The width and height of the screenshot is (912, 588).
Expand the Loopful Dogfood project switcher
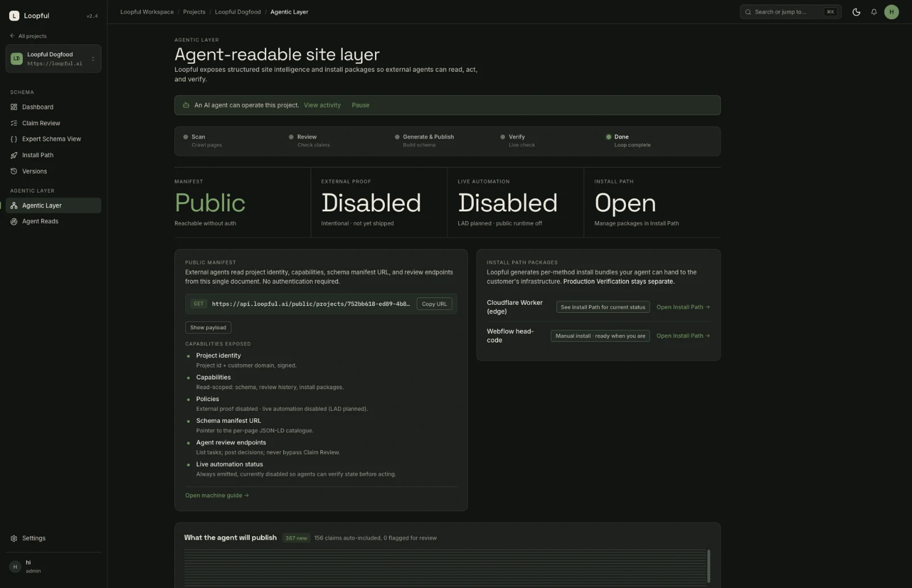pyautogui.click(x=54, y=59)
